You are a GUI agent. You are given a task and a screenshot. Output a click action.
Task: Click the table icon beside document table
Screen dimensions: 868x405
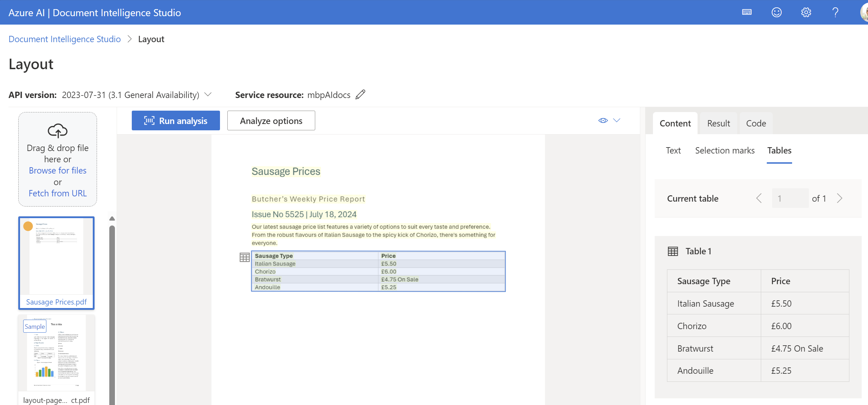(245, 257)
